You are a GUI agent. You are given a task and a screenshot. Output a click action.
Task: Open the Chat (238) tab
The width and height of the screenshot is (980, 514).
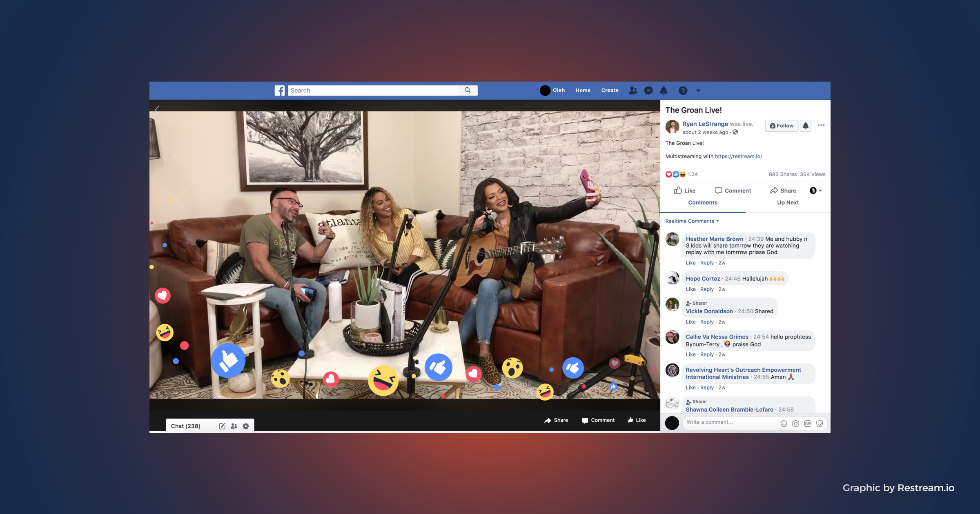pyautogui.click(x=186, y=426)
